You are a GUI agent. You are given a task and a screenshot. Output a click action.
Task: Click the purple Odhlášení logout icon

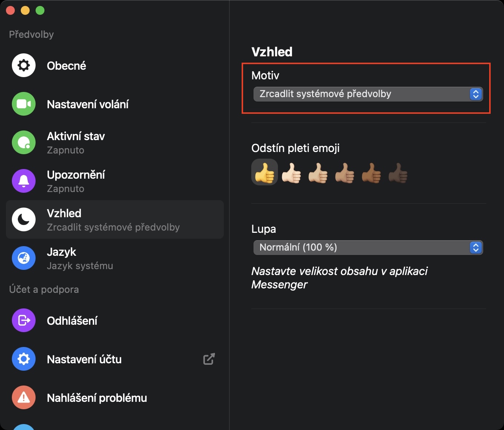click(24, 321)
